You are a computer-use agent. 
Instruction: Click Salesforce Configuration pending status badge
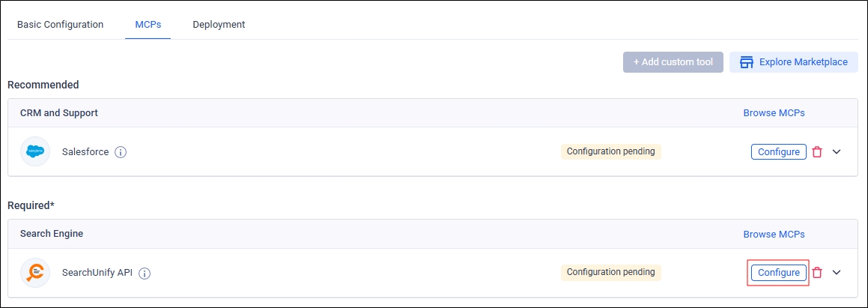point(610,151)
